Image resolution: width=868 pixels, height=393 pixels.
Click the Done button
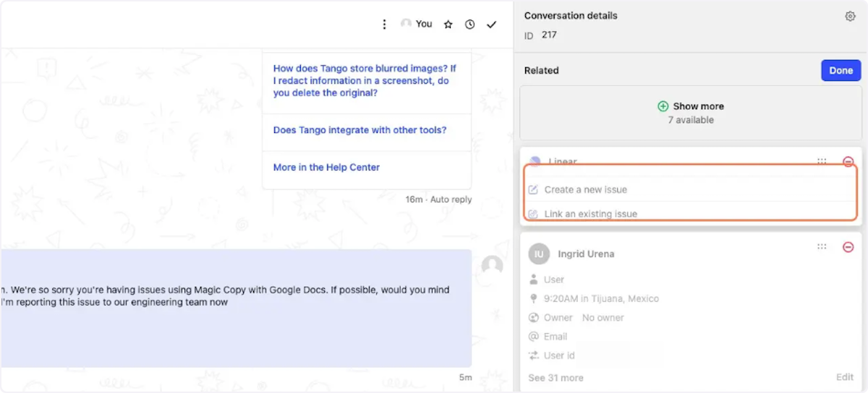pos(841,70)
